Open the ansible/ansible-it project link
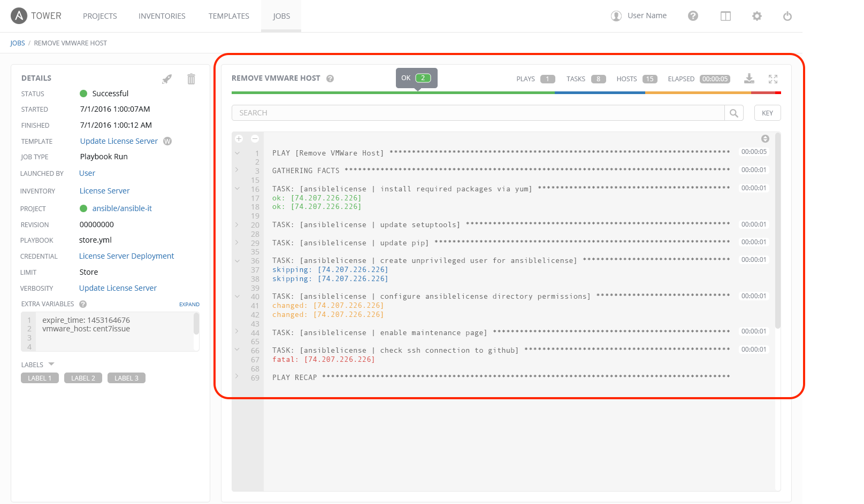This screenshot has height=504, width=864. [x=122, y=208]
